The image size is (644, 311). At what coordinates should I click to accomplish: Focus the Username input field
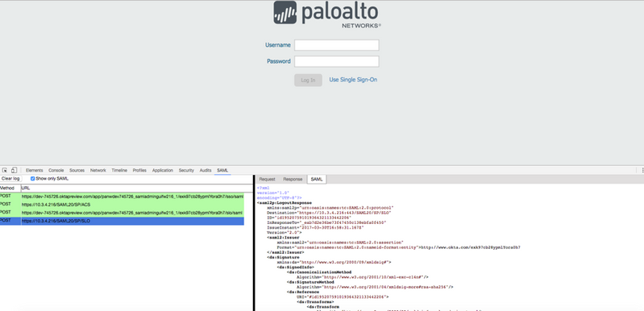337,45
